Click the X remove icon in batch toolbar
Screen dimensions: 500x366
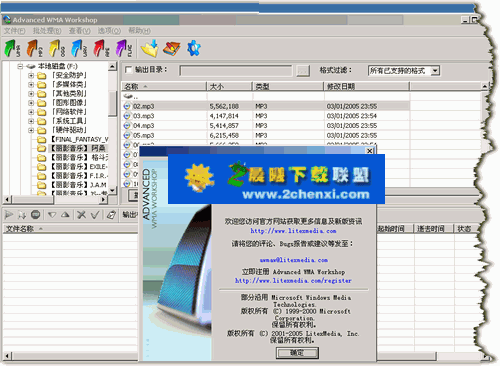click(x=81, y=215)
